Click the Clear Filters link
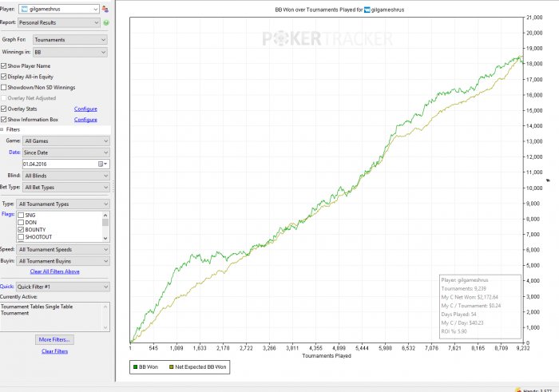Viewport: 559px width, 392px height. pyautogui.click(x=54, y=351)
